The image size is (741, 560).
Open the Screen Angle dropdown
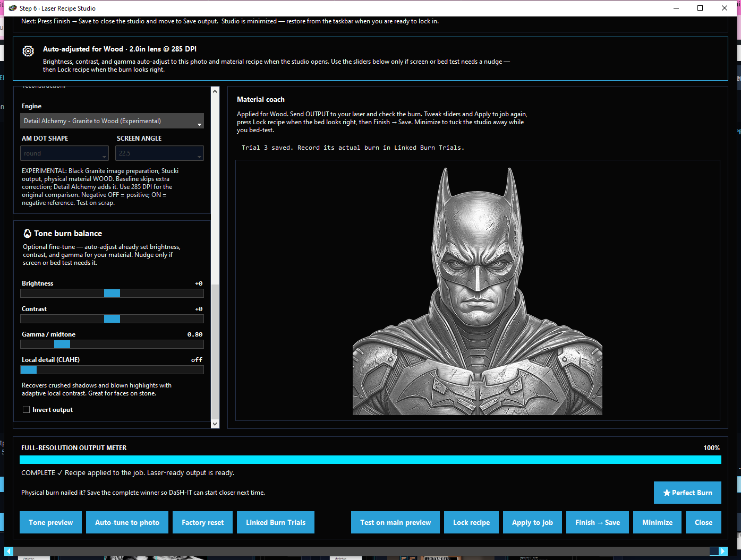[x=160, y=153]
